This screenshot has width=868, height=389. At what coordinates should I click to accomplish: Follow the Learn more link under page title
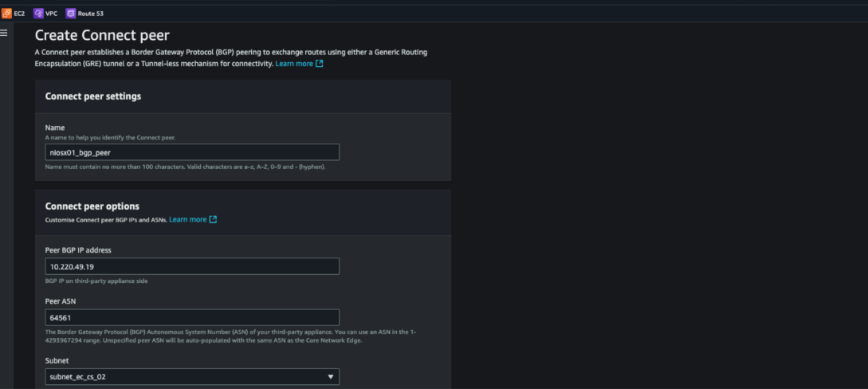tap(294, 64)
